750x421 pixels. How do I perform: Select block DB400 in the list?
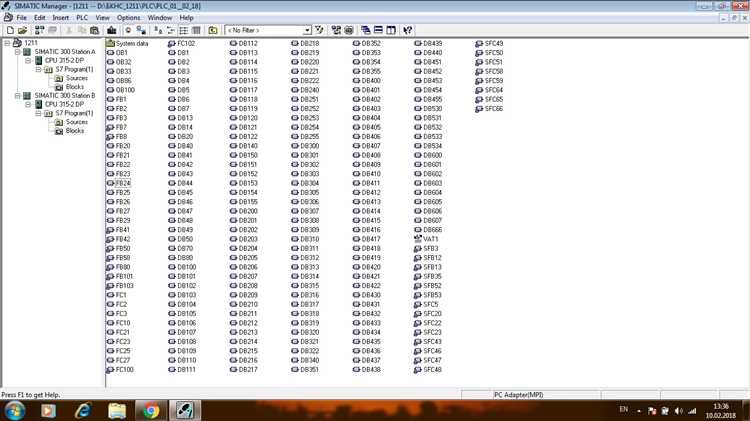[367, 81]
